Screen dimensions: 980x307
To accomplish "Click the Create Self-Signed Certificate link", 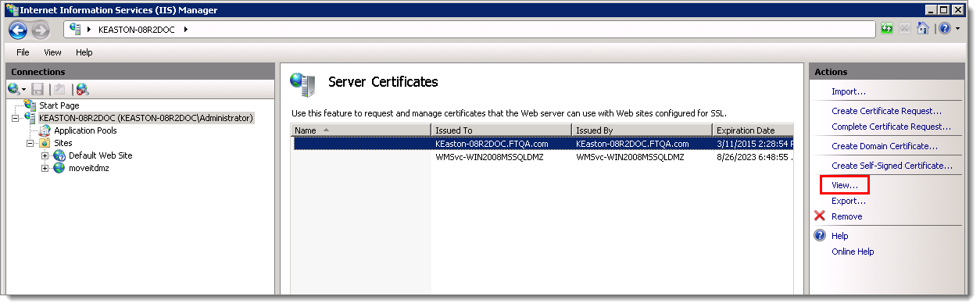I will point(892,166).
